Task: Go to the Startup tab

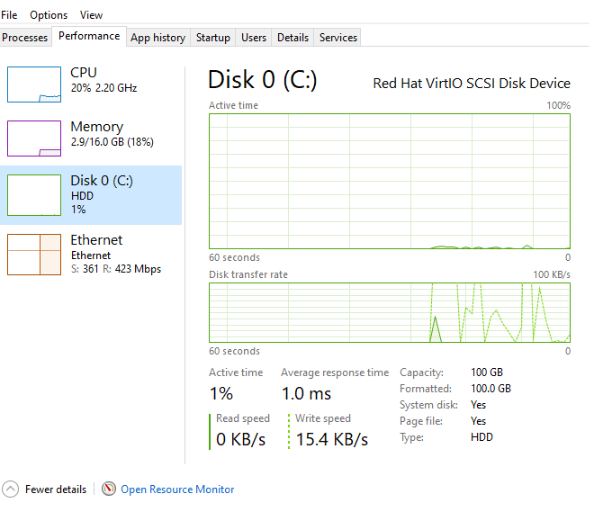Action: [213, 37]
